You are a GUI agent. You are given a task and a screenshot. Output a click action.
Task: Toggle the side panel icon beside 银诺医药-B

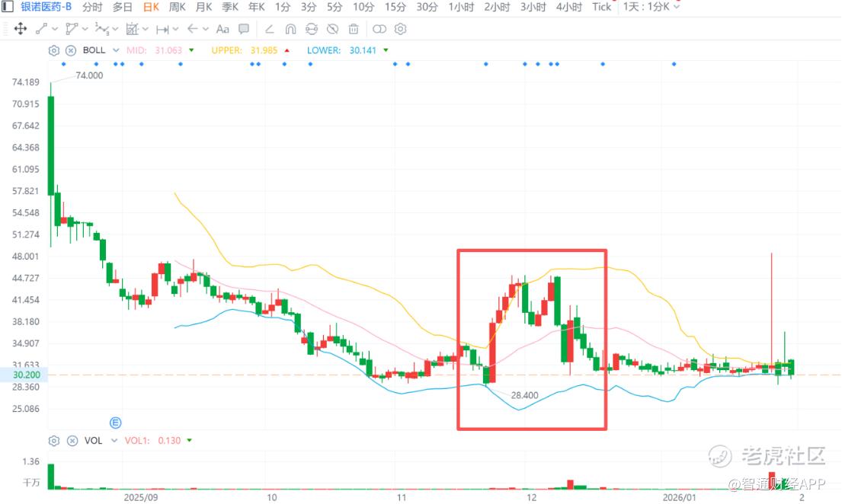click(x=8, y=6)
